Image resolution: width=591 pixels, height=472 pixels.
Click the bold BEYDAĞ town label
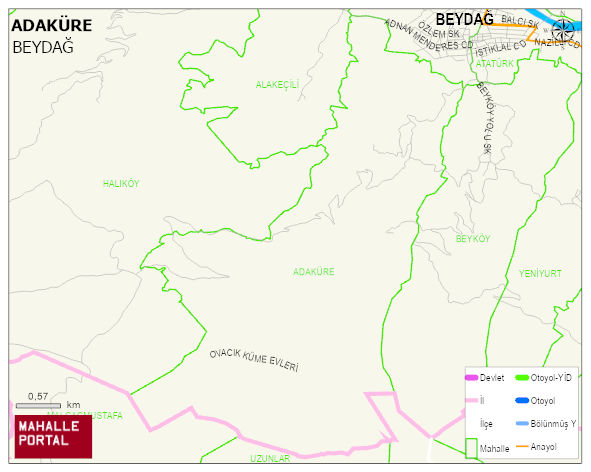click(464, 20)
